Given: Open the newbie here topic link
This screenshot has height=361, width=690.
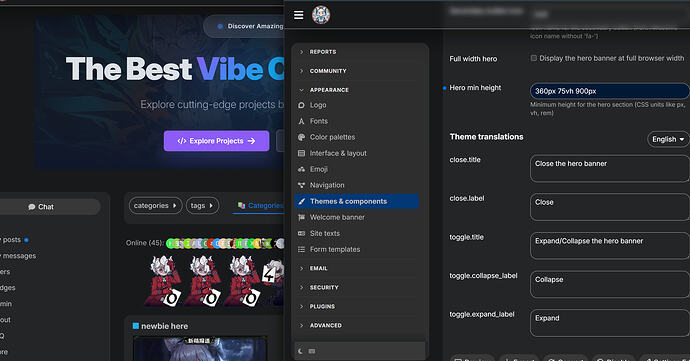Looking at the screenshot, I should pos(165,326).
